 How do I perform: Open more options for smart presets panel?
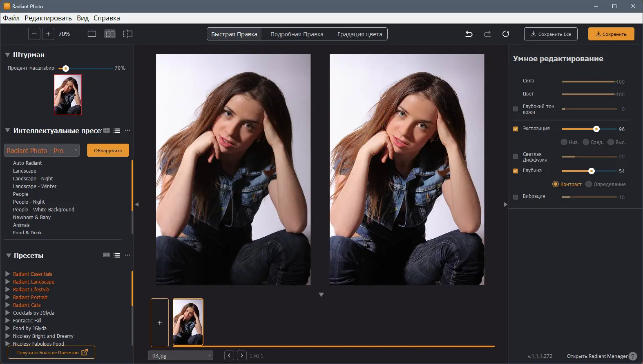click(127, 131)
